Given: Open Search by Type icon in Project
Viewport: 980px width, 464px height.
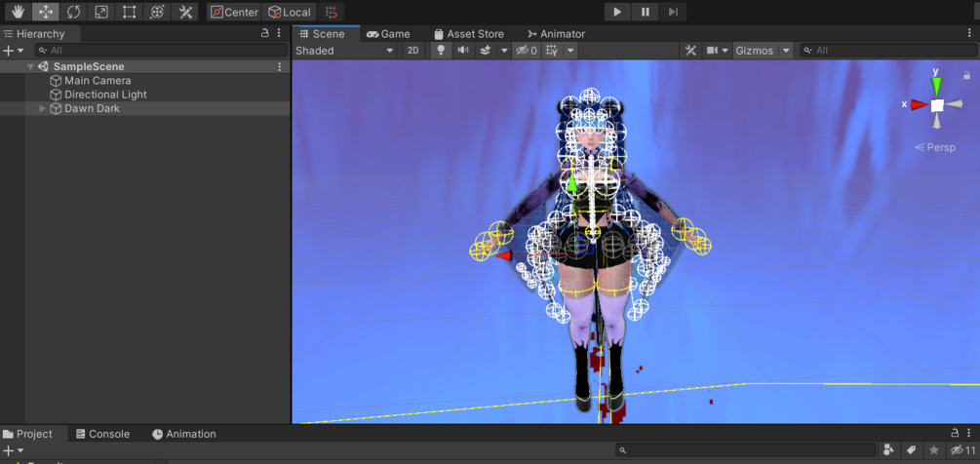Looking at the screenshot, I should tap(888, 450).
